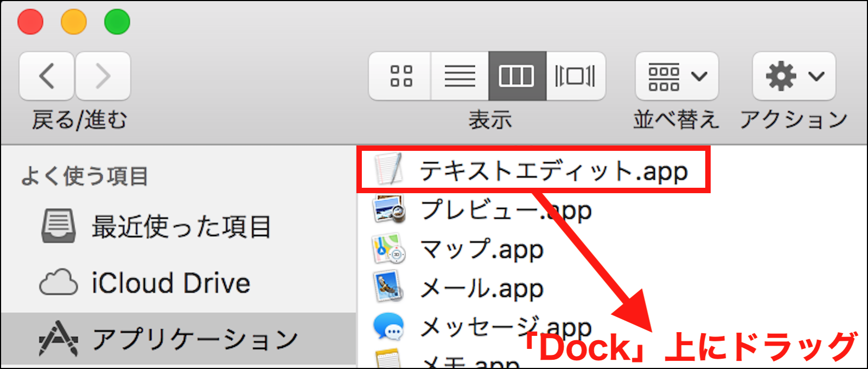Viewport: 868px width, 369px height.
Task: Select column view button
Action: [x=518, y=76]
